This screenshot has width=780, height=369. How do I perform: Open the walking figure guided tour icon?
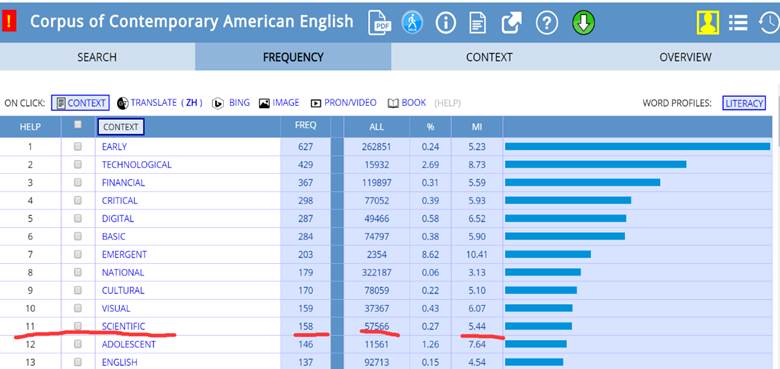pyautogui.click(x=412, y=22)
